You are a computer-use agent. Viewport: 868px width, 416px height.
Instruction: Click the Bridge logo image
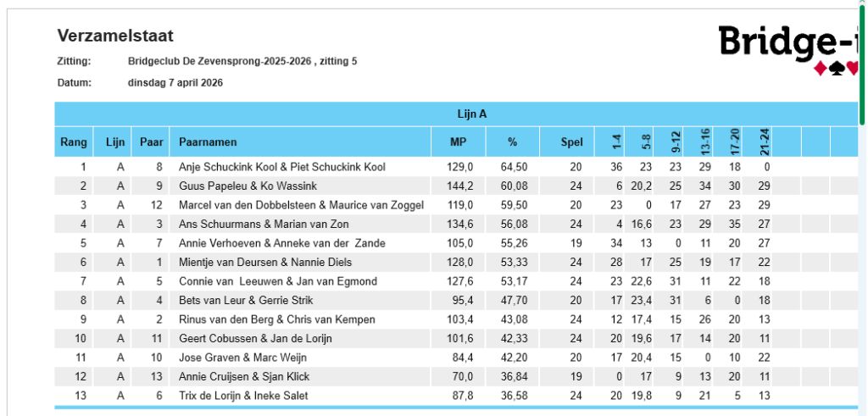pos(788,50)
